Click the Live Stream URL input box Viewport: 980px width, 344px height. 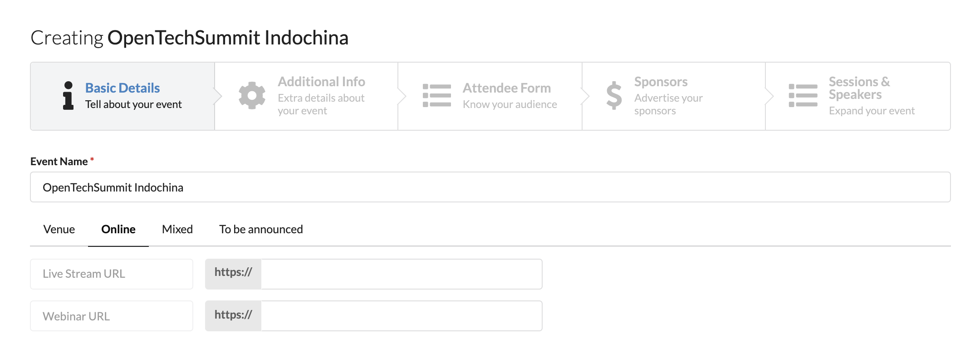coord(402,274)
